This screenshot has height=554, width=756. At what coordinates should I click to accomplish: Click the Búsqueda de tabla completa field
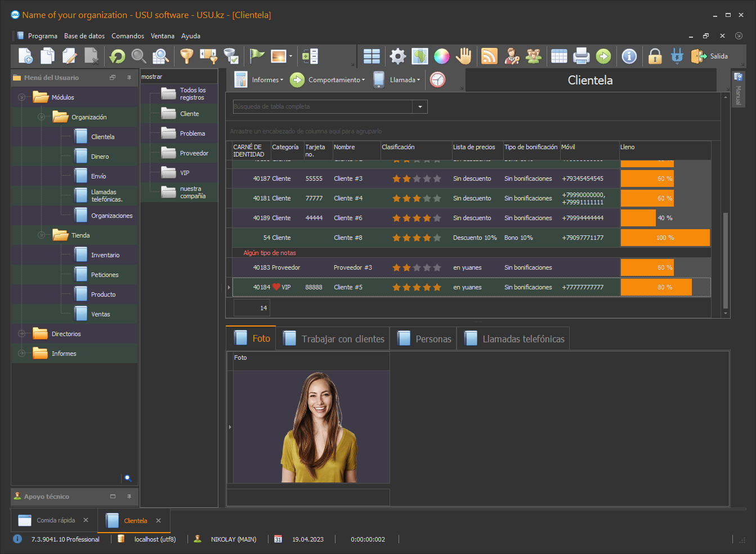pos(323,106)
